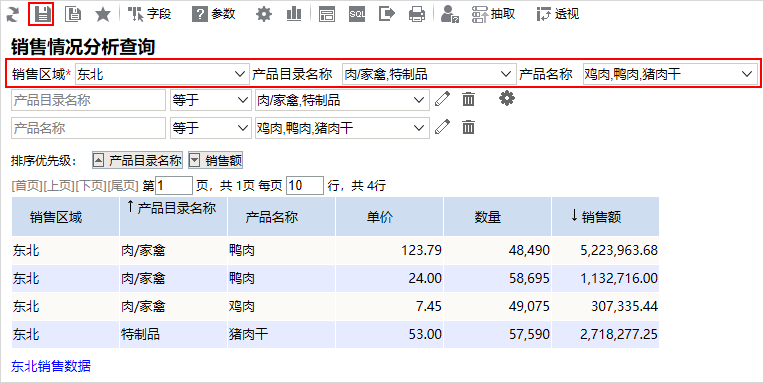
Task: Click the 透视 pivot tool
Action: pyautogui.click(x=558, y=14)
